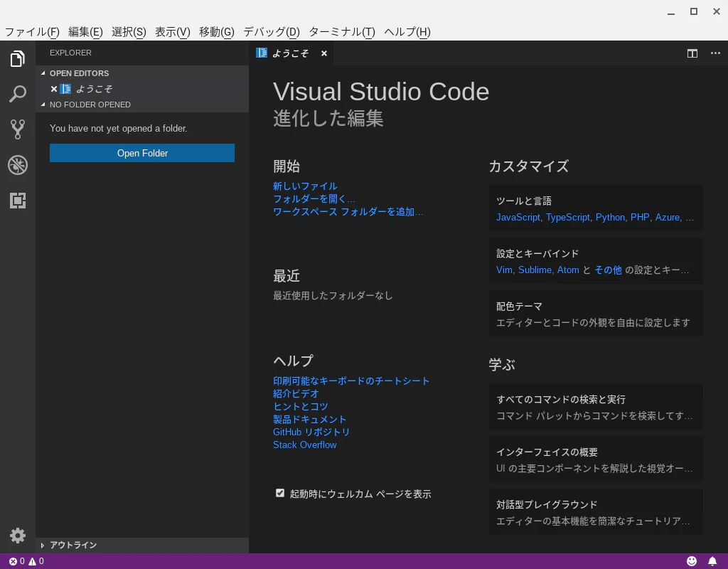
Task: Click the errors count in status bar
Action: coord(17,561)
